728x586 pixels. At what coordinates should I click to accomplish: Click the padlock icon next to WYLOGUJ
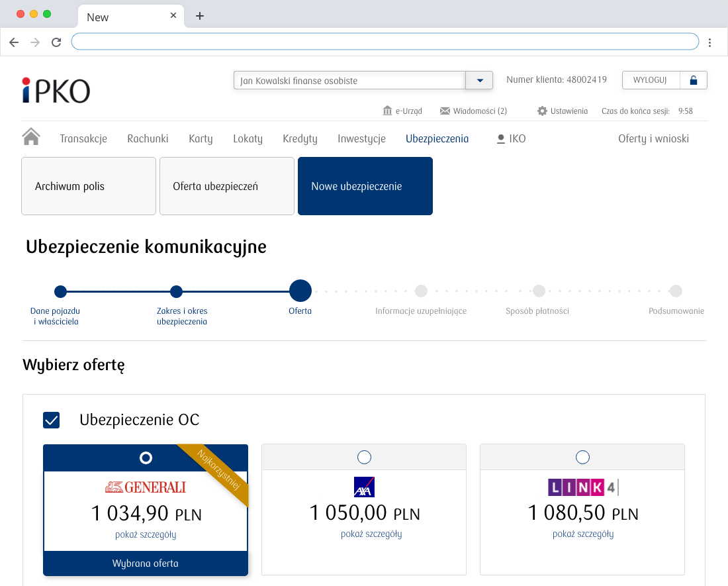693,80
